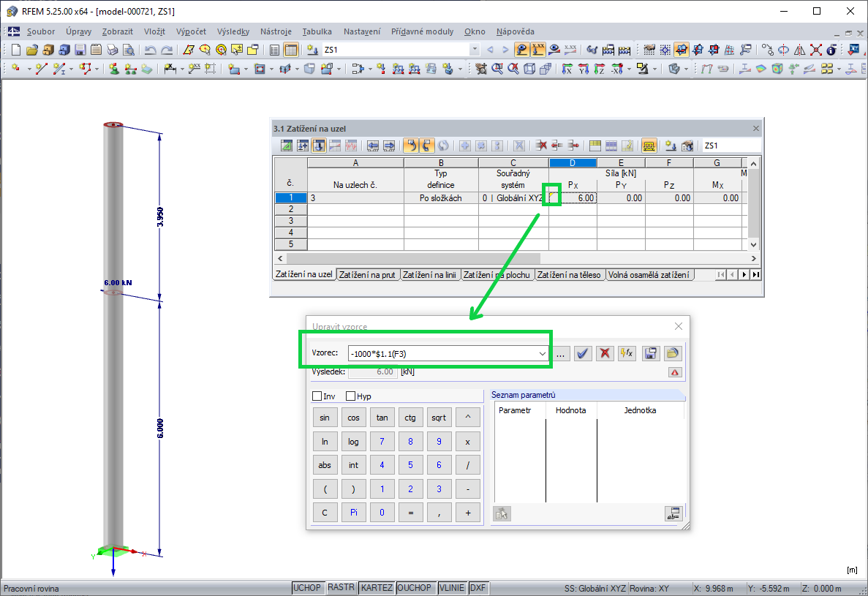
Task: Open Přídavné moduly menu
Action: 422,31
